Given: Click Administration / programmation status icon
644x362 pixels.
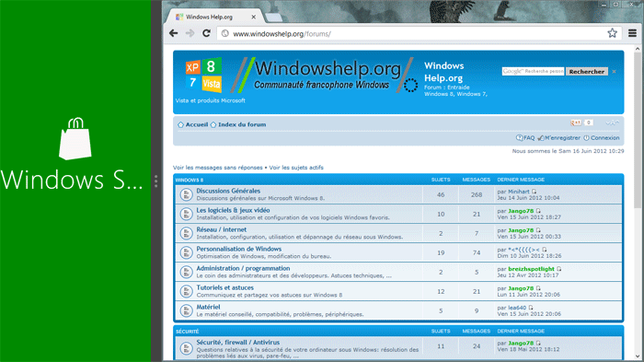Looking at the screenshot, I should point(187,272).
